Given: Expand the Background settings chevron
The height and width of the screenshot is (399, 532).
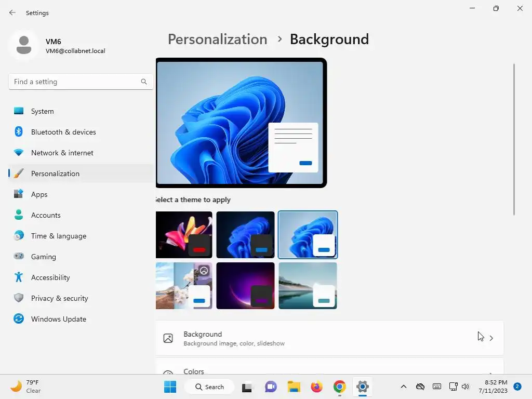Looking at the screenshot, I should pyautogui.click(x=491, y=338).
